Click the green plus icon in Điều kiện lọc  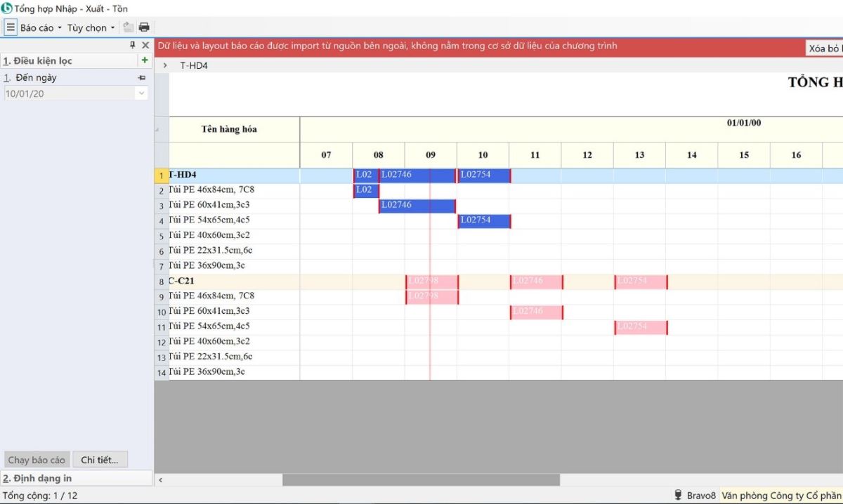145,60
